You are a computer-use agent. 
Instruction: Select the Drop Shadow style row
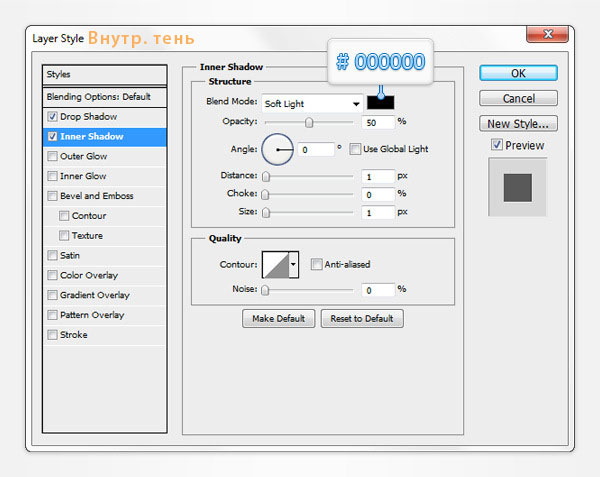coord(104,117)
